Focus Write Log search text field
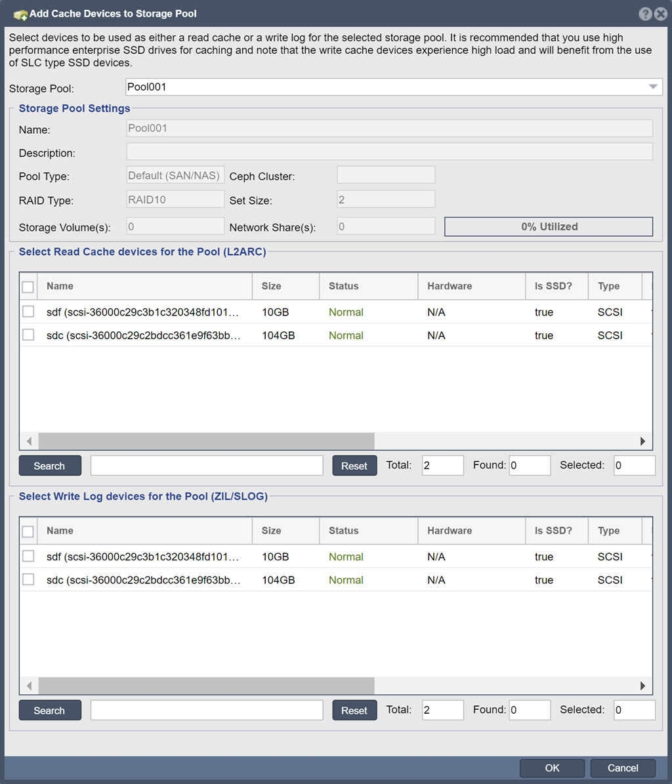672x784 pixels. click(x=207, y=710)
